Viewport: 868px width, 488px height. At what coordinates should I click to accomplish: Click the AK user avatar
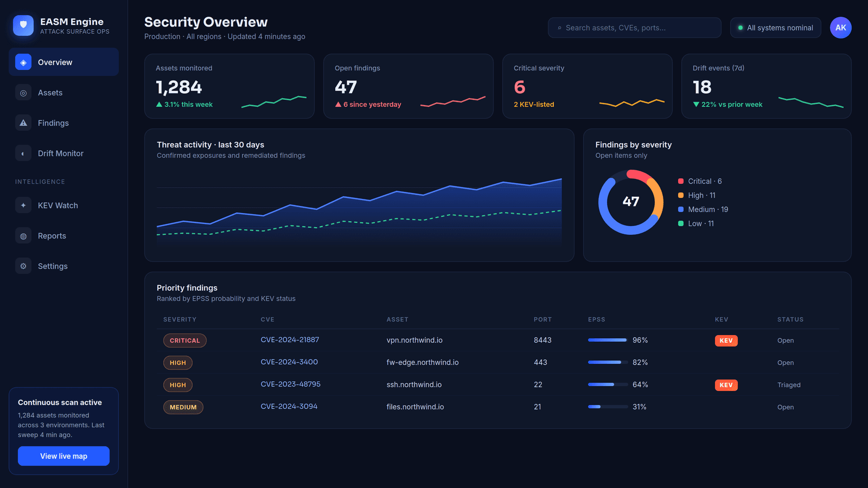tap(840, 28)
